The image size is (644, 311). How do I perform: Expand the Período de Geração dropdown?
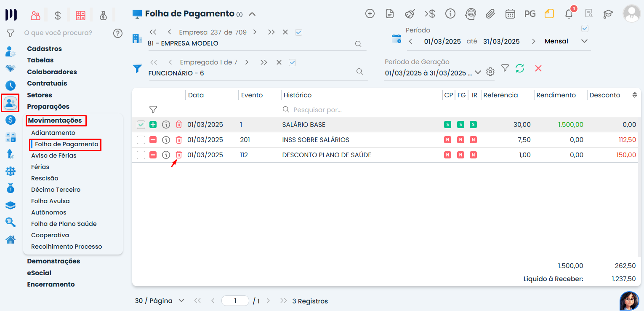(478, 72)
